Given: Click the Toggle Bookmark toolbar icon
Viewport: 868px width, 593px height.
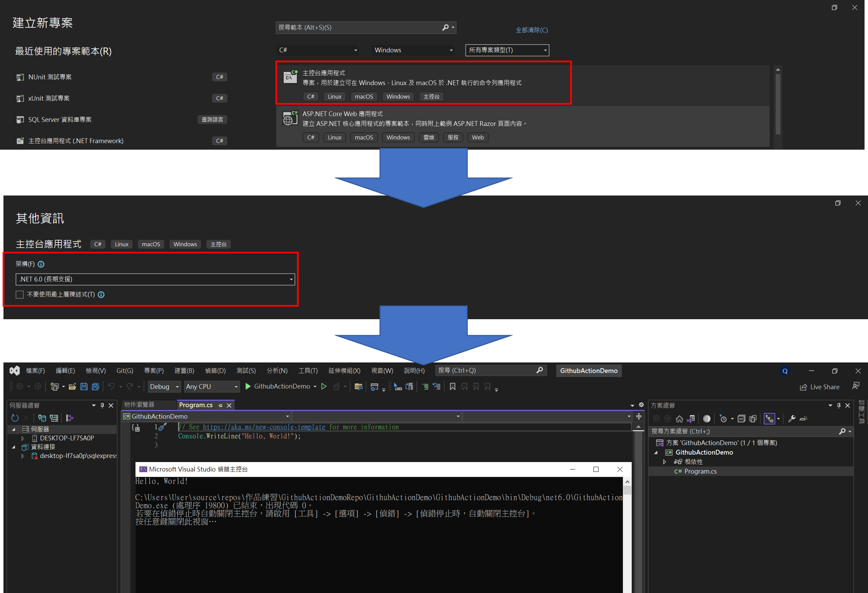Looking at the screenshot, I should coord(452,386).
